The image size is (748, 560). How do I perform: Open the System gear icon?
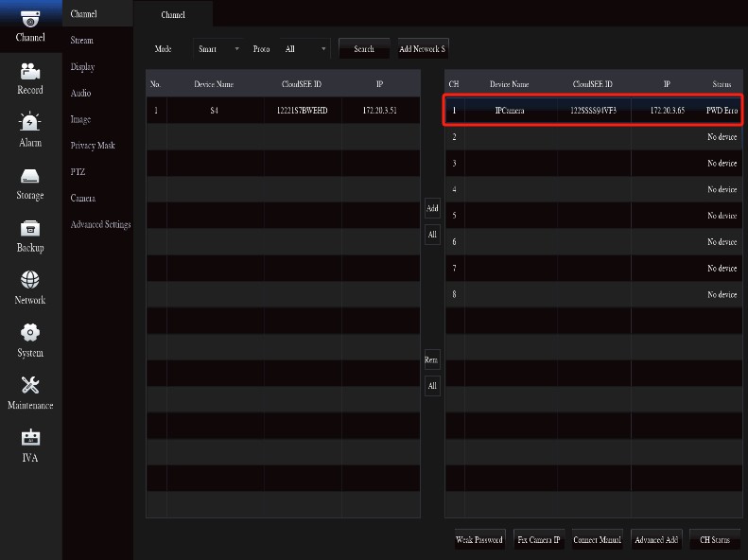[x=30, y=334]
